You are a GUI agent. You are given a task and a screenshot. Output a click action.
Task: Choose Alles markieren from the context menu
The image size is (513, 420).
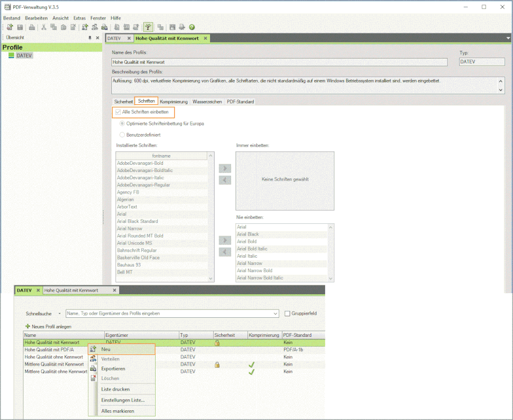[122, 411]
